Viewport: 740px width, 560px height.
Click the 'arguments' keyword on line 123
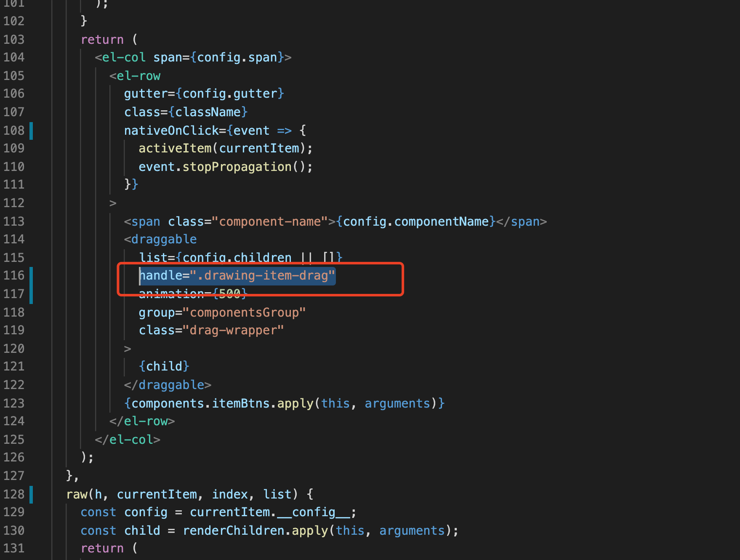[397, 403]
